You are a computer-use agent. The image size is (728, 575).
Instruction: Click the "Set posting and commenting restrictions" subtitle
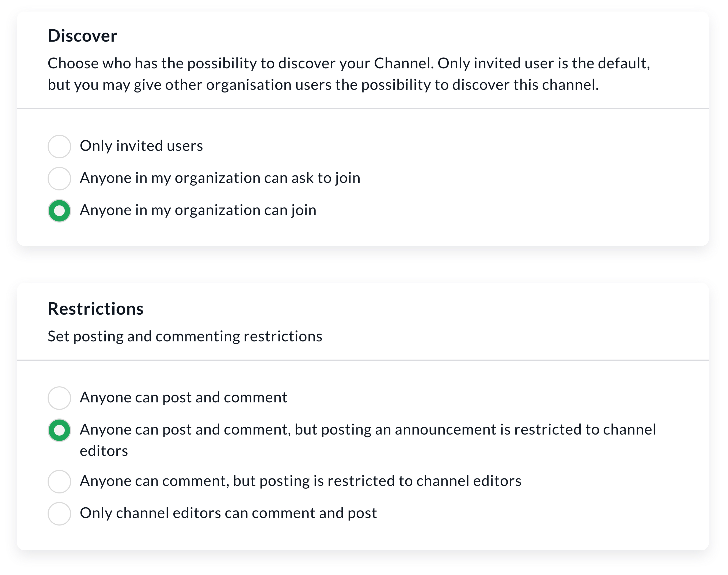(x=185, y=336)
